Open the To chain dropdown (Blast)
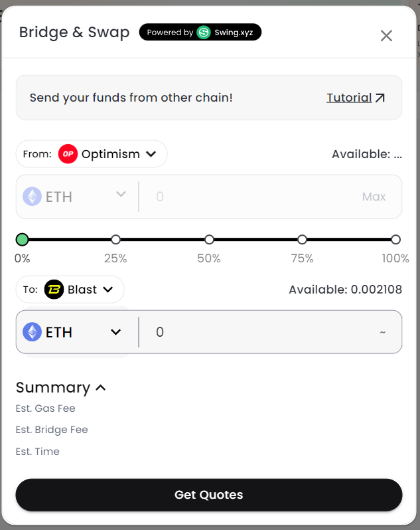Image resolution: width=420 pixels, height=530 pixels. pos(70,290)
